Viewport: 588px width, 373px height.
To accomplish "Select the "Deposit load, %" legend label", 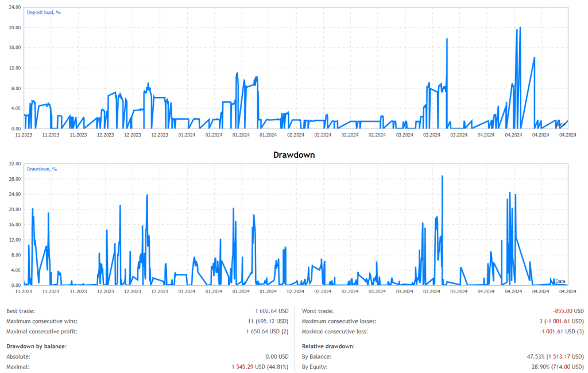I will (x=44, y=12).
